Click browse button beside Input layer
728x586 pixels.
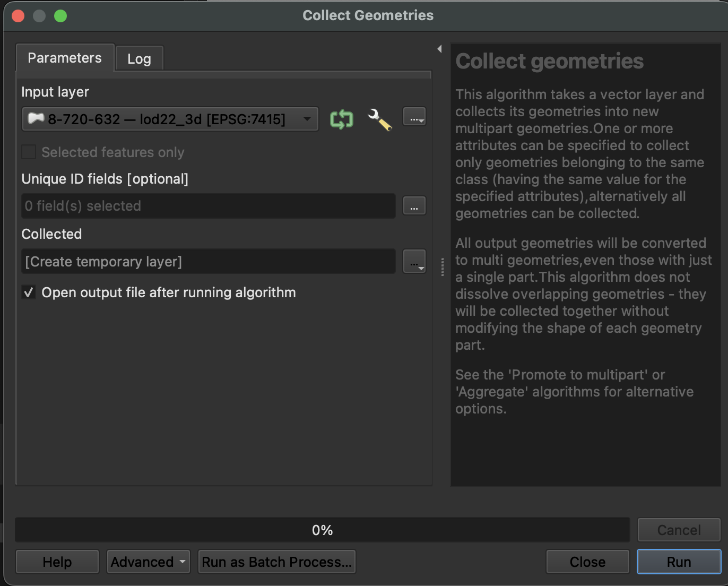(414, 116)
